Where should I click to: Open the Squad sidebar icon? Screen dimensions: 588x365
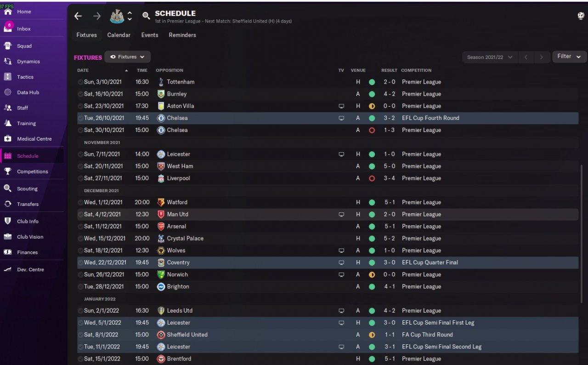8,46
